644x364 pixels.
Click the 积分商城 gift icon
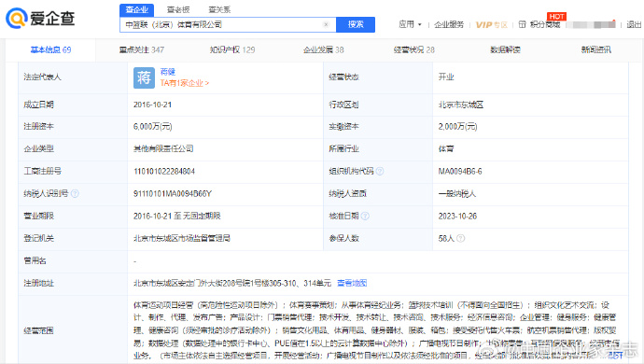point(522,24)
